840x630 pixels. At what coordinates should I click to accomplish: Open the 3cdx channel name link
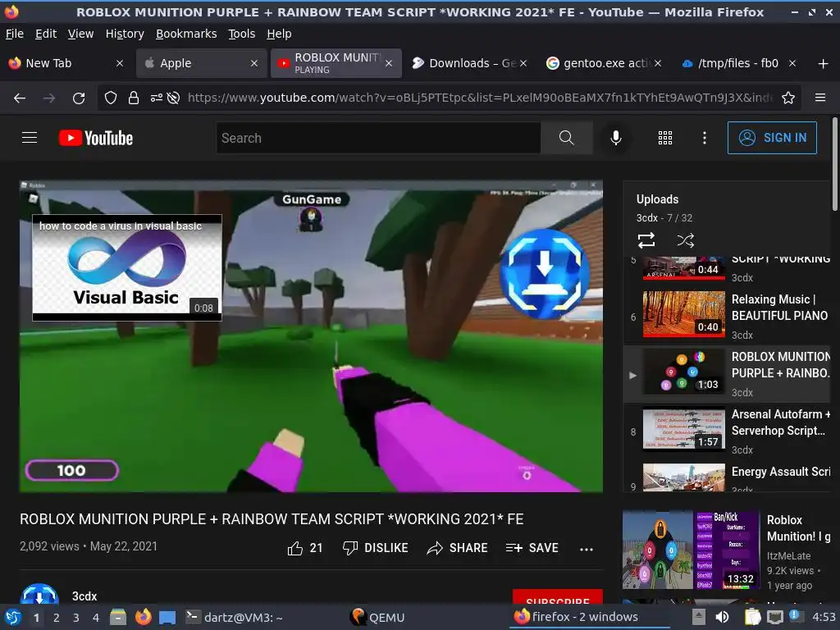tap(84, 596)
